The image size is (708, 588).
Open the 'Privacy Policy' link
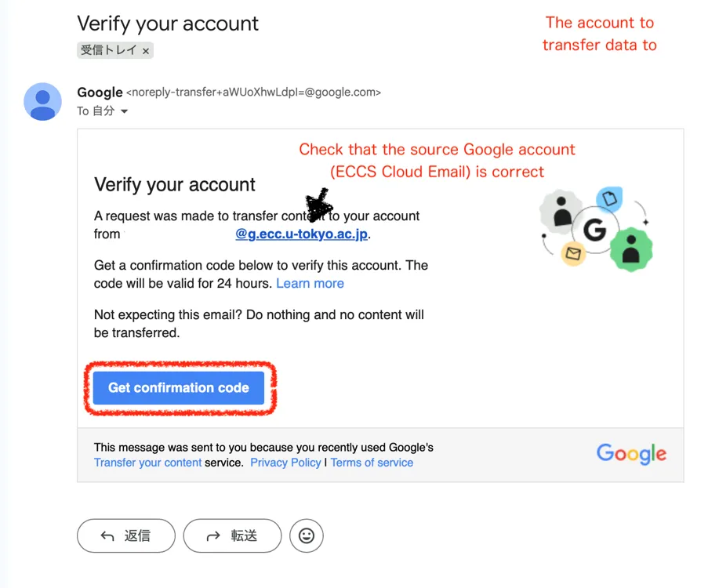285,463
